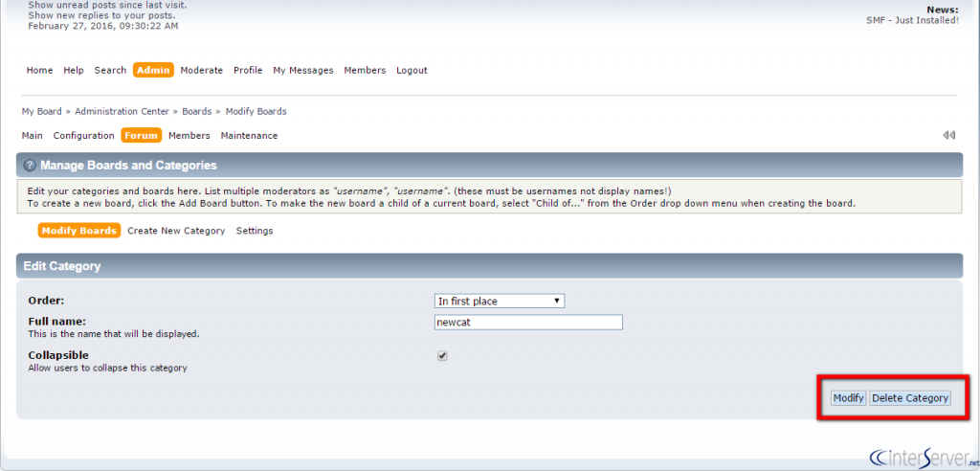Open the Members main menu item
The height and width of the screenshot is (471, 980).
(x=365, y=70)
